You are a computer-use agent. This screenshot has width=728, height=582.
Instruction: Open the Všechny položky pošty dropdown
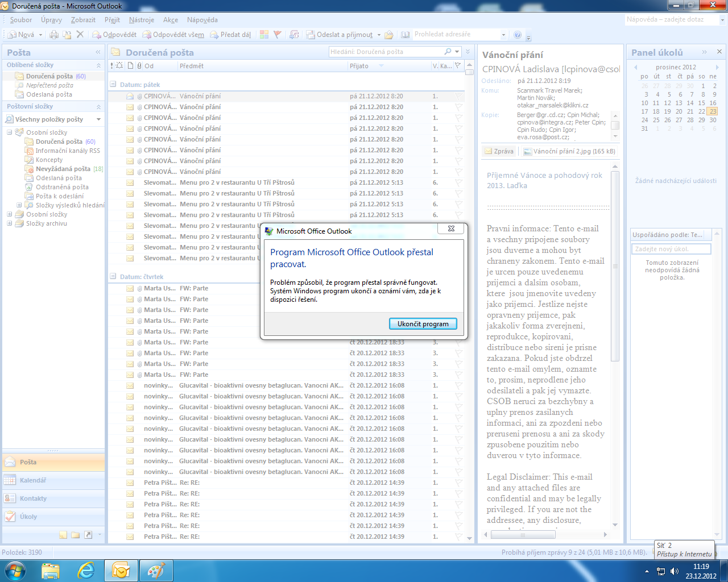click(x=98, y=119)
